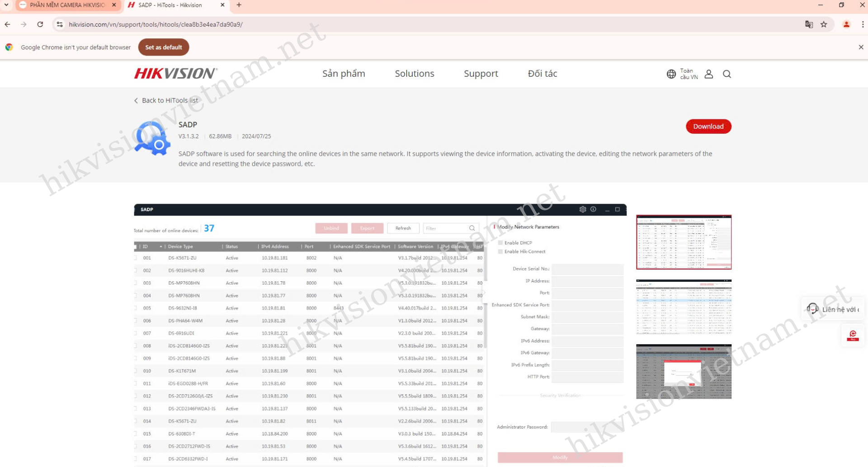Click the Google Translate icon in address bar
868x467 pixels.
pyautogui.click(x=809, y=24)
